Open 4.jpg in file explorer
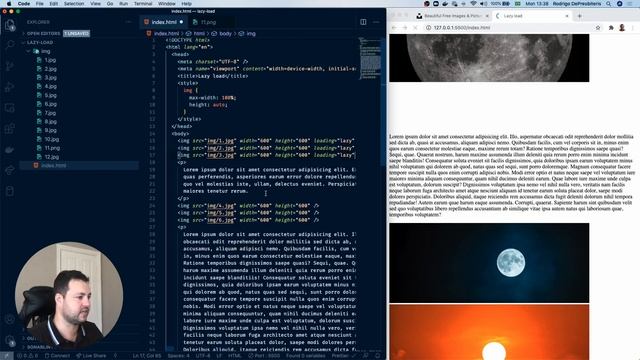 (51, 87)
